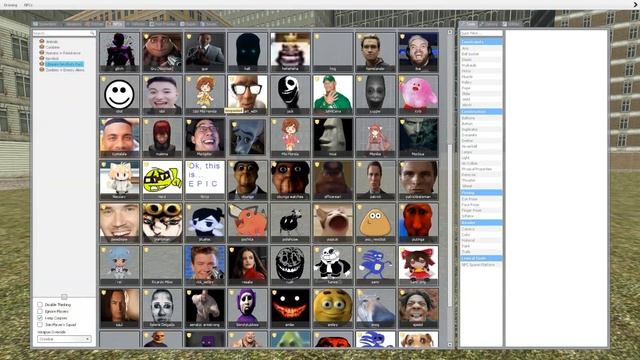
Task: Choose the Homelander NPC thumbnail
Action: click(x=375, y=52)
